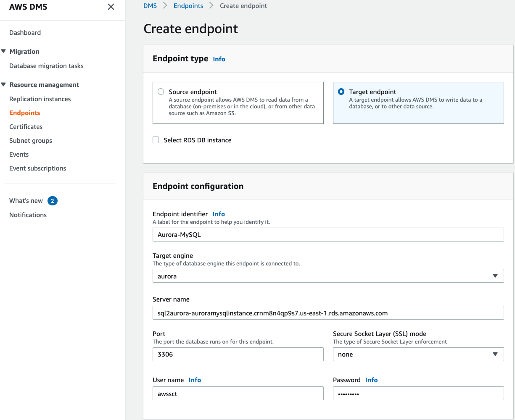Close the AWS DMS side navigation panel
The image size is (515, 420).
point(111,7)
